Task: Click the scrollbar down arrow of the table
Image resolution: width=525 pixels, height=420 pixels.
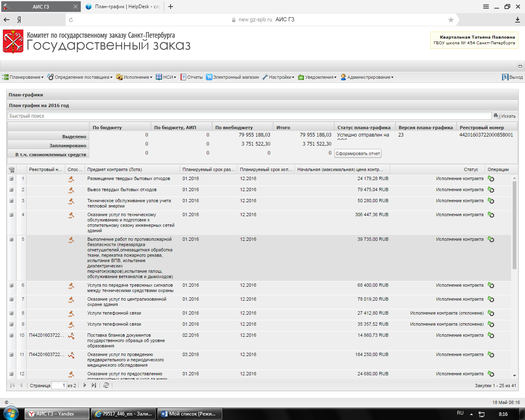Action: coord(514,376)
